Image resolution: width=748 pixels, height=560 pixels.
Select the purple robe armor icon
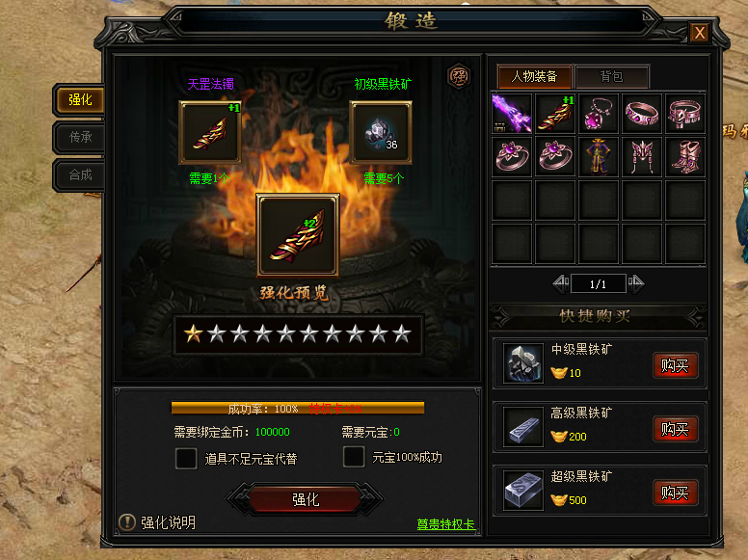[x=599, y=156]
